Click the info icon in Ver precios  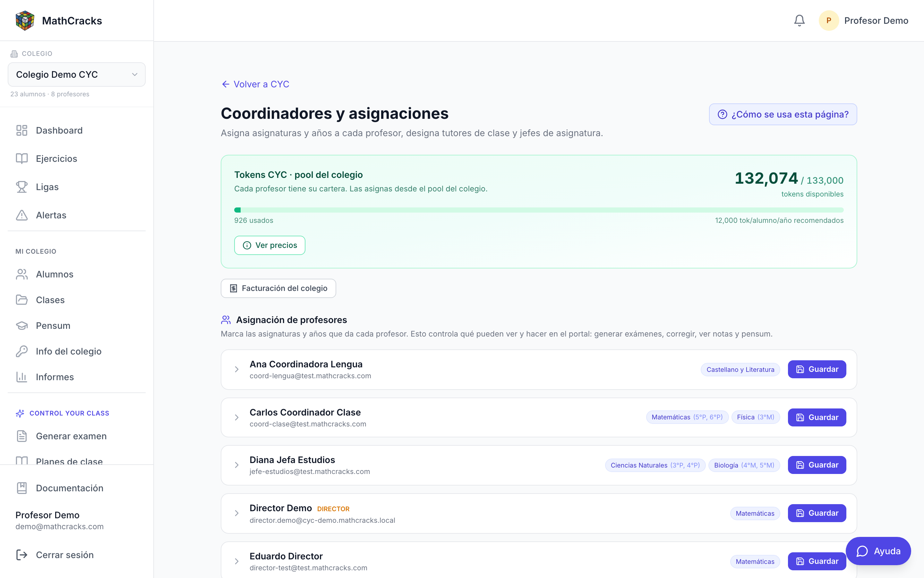pyautogui.click(x=247, y=245)
